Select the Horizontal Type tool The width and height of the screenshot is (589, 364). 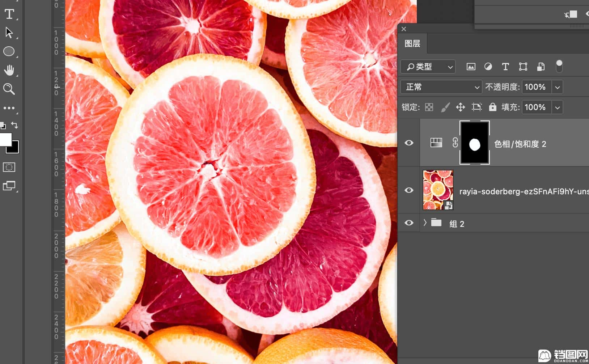[x=9, y=14]
